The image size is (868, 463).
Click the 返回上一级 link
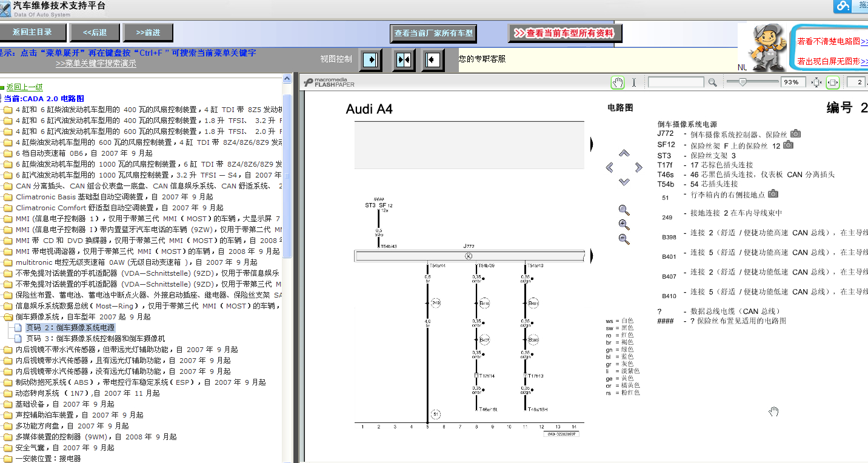point(25,87)
